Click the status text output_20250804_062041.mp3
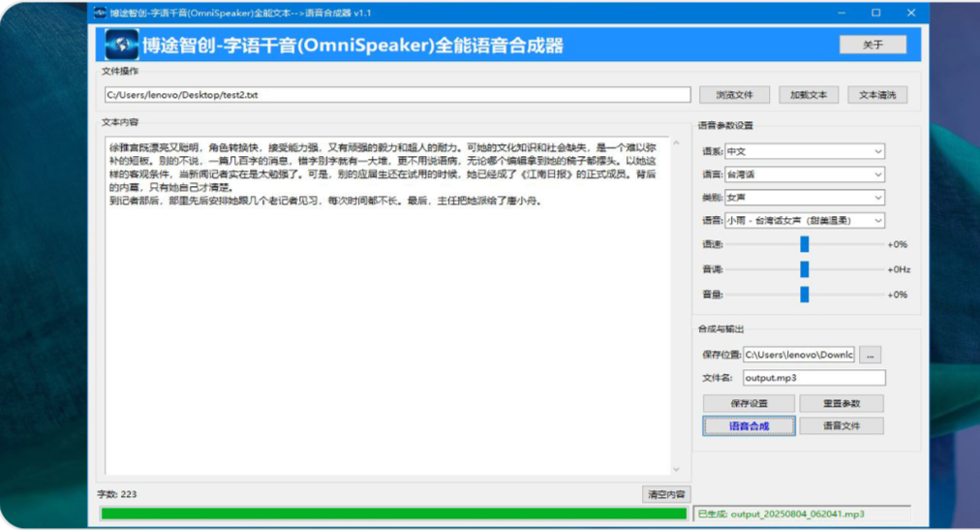 (x=798, y=514)
